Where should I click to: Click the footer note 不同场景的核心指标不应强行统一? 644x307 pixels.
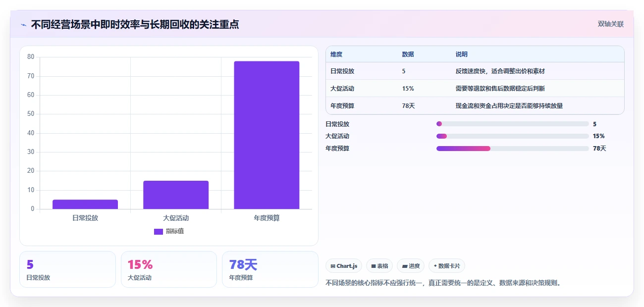373,283
